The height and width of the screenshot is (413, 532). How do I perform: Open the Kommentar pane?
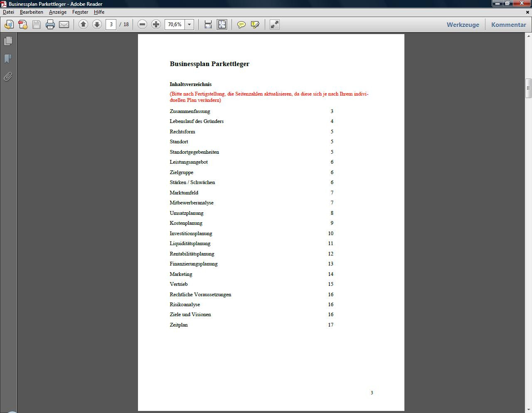pos(509,25)
